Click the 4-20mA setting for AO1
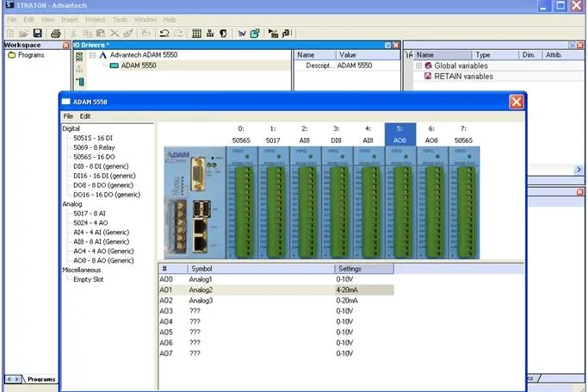 (364, 290)
